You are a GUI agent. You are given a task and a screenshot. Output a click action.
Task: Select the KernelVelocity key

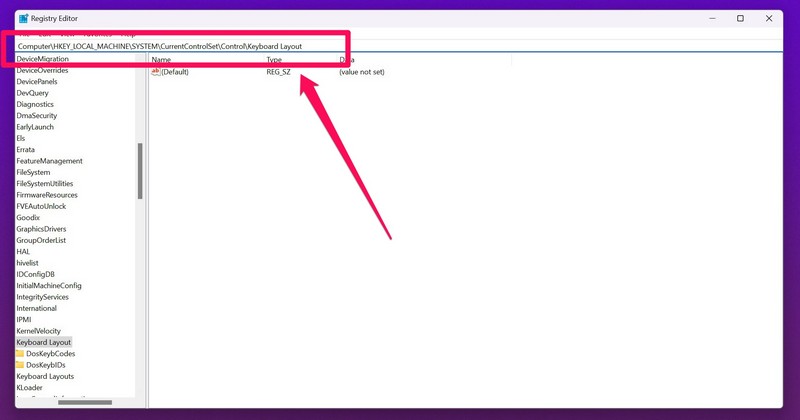tap(38, 331)
